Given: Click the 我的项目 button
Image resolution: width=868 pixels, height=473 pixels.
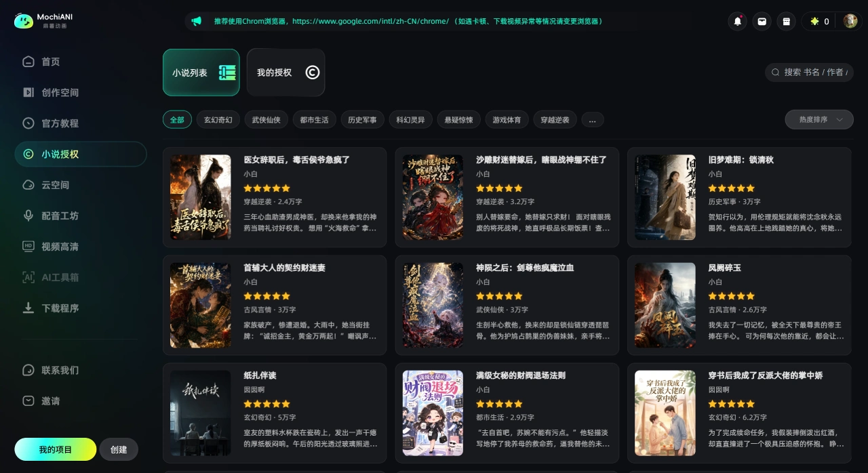Looking at the screenshot, I should (x=55, y=449).
